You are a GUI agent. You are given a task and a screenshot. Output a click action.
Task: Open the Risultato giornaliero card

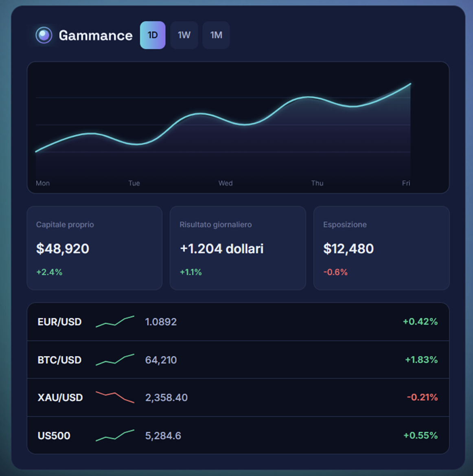[238, 248]
